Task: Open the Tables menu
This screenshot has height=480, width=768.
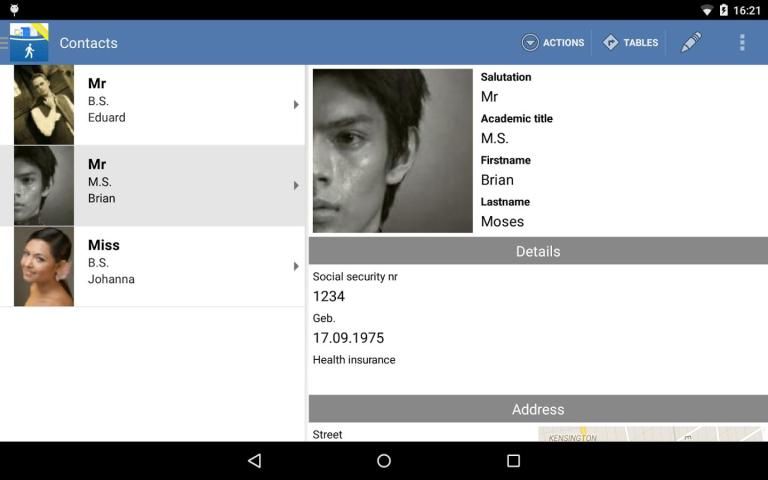Action: (x=630, y=43)
